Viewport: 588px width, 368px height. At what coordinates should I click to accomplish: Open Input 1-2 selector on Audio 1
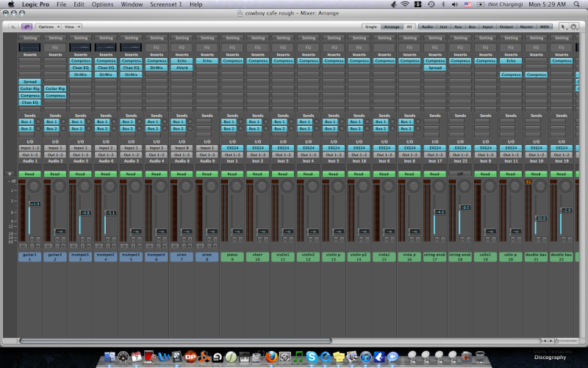pyautogui.click(x=29, y=148)
